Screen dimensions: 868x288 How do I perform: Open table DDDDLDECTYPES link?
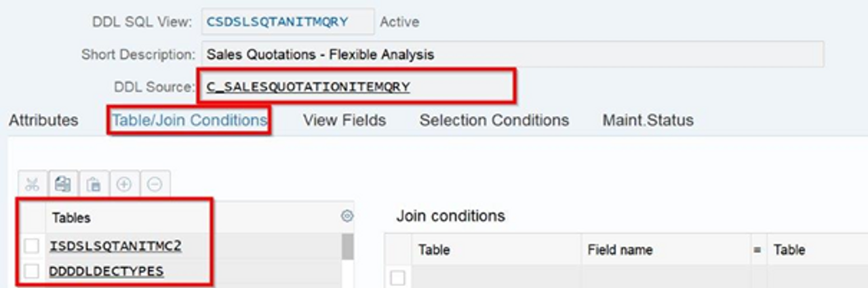coord(106,271)
